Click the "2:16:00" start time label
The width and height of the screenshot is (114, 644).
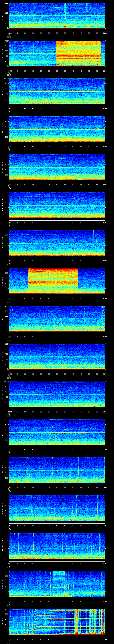coord(9,260)
